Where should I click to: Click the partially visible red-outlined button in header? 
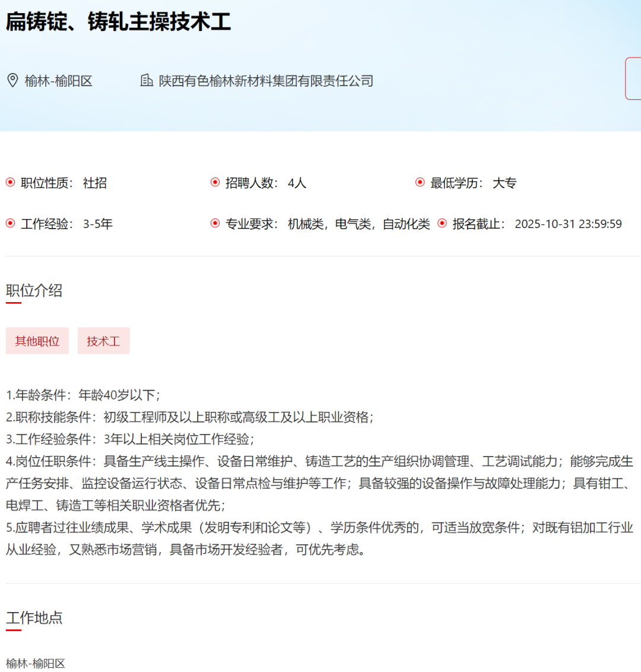click(x=633, y=78)
